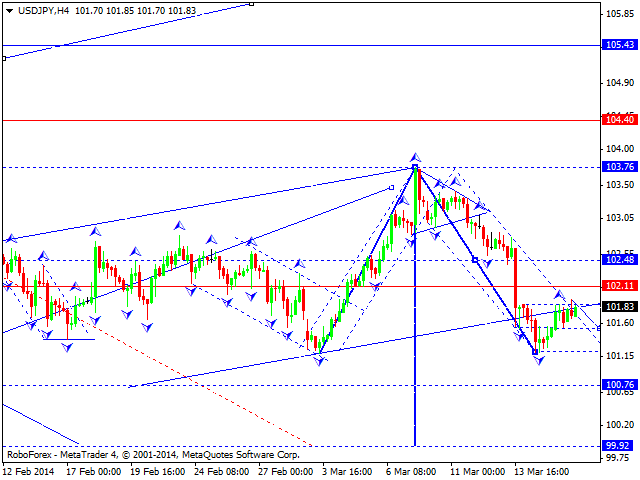Click the down fractal arrow below the 3 Mar low

click(320, 359)
